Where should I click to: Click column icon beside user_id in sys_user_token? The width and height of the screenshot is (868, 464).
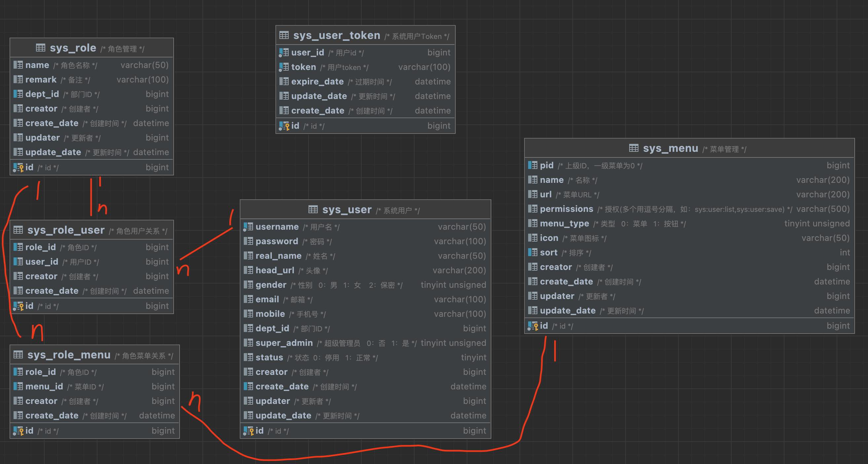[284, 52]
